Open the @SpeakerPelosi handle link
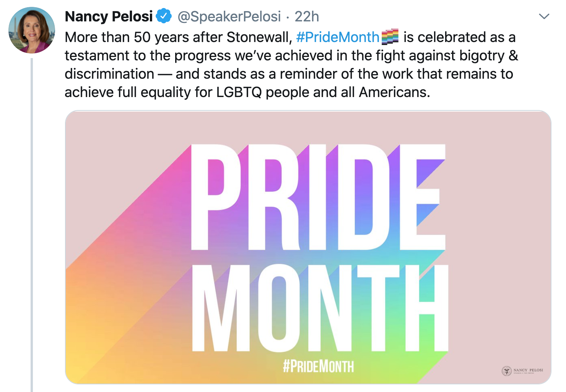 [229, 16]
